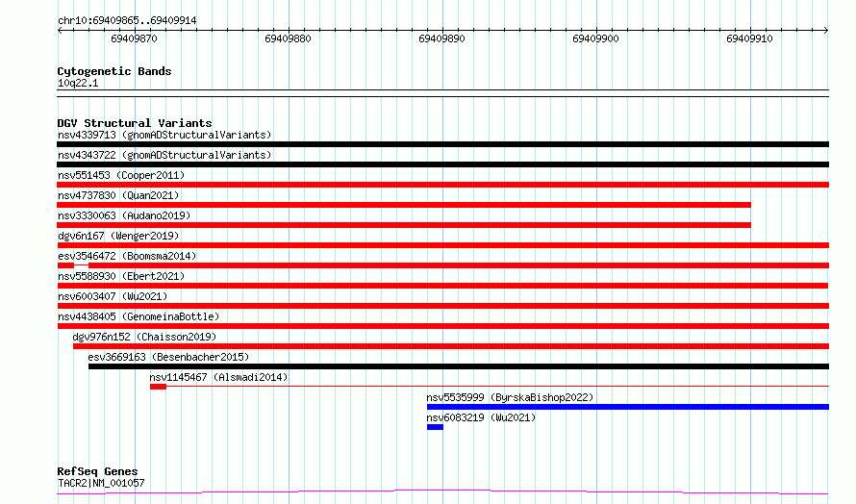Screen dimensions: 856x504
Task: Open the Cytogenetic Bands track title
Action: pyautogui.click(x=114, y=71)
